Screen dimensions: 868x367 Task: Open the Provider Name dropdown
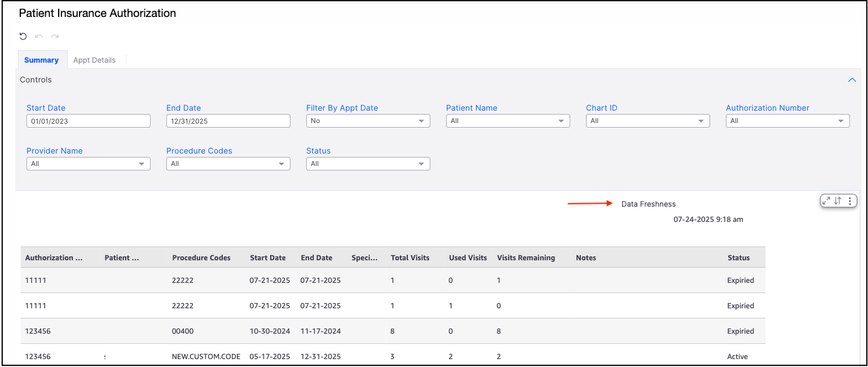click(89, 164)
